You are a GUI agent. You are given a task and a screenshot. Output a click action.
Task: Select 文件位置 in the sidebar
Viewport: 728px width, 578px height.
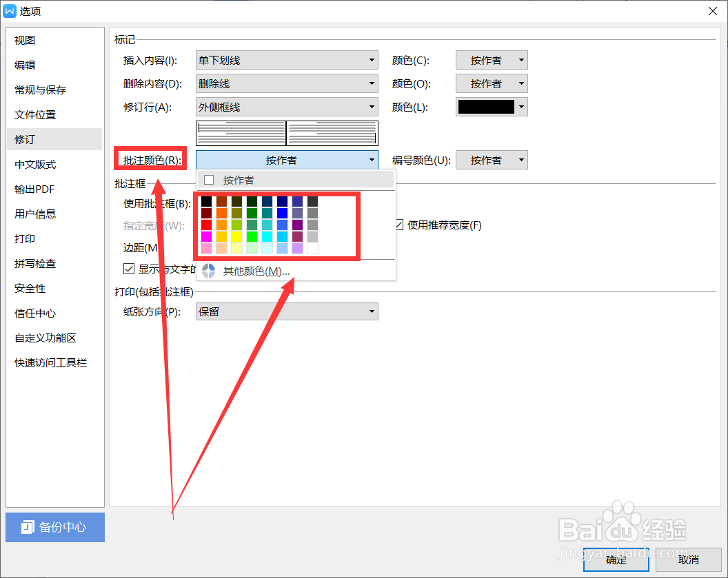point(54,114)
